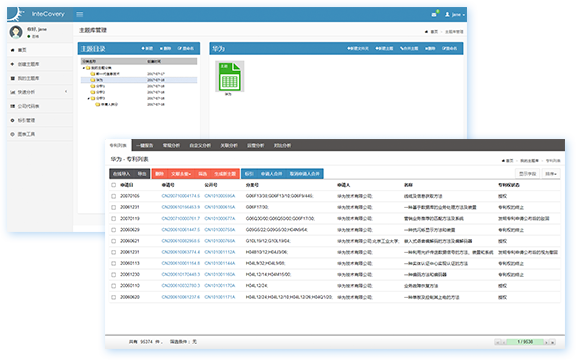Check the row with CN101000616A
This screenshot has width=576, height=360.
point(114,208)
